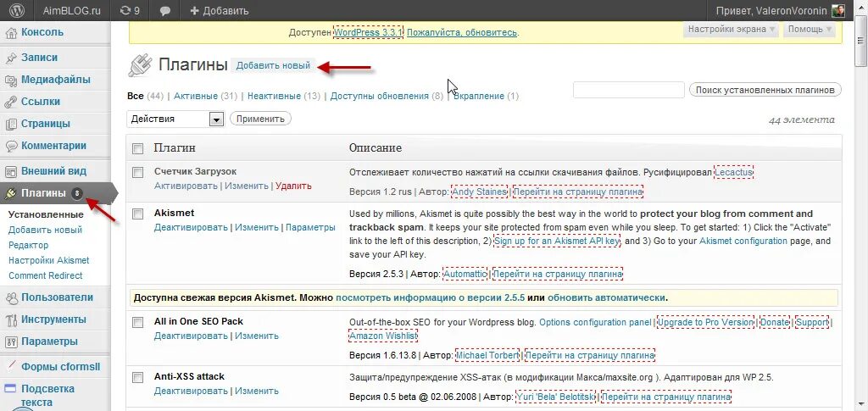Click the Медиафайлы icon in sidebar
868x411 pixels.
(10, 81)
